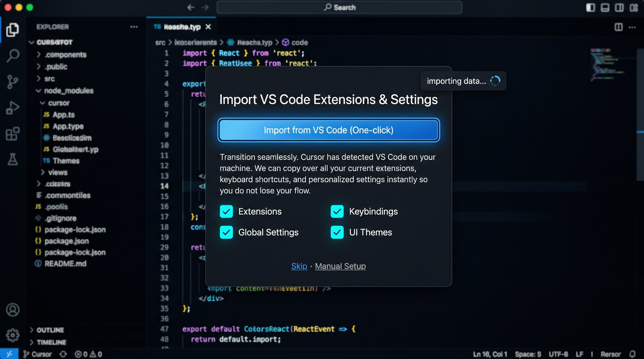Open notifications bell in status bar

(632, 354)
